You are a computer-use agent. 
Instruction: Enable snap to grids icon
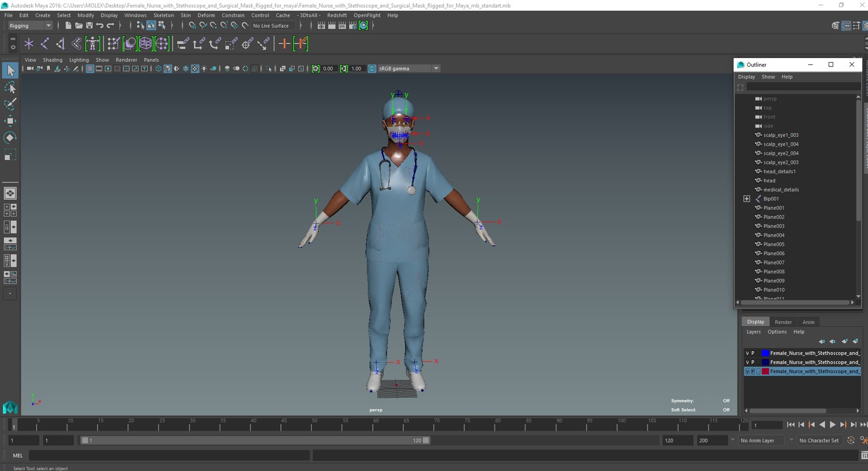tap(193, 26)
